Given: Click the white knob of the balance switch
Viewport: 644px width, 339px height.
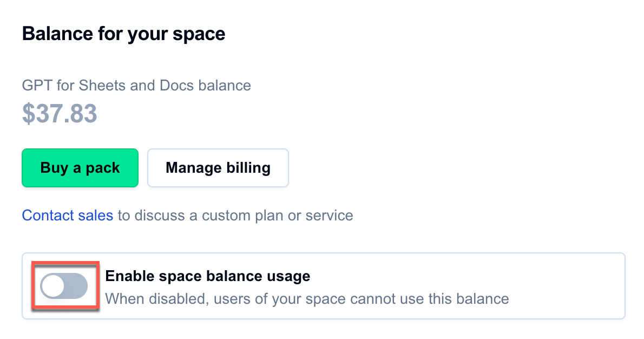Looking at the screenshot, I should coord(54,285).
